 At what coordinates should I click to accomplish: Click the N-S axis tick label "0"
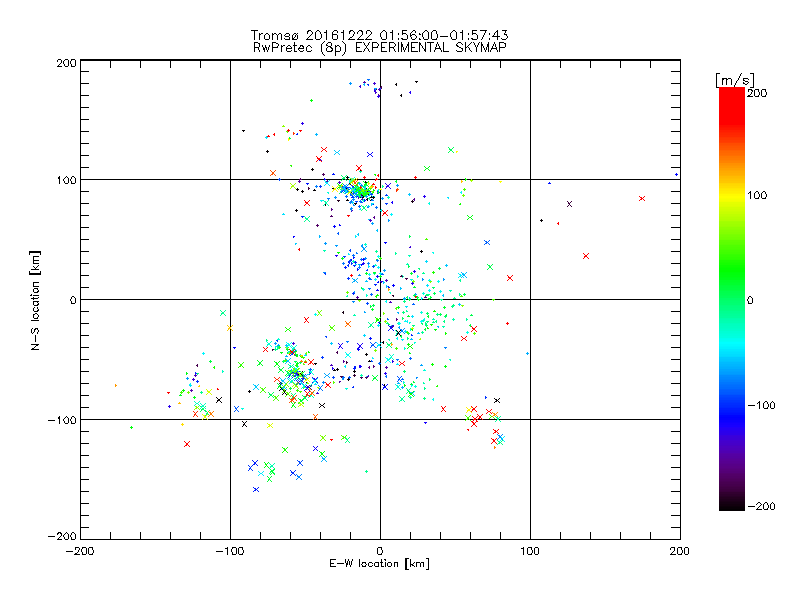73,300
